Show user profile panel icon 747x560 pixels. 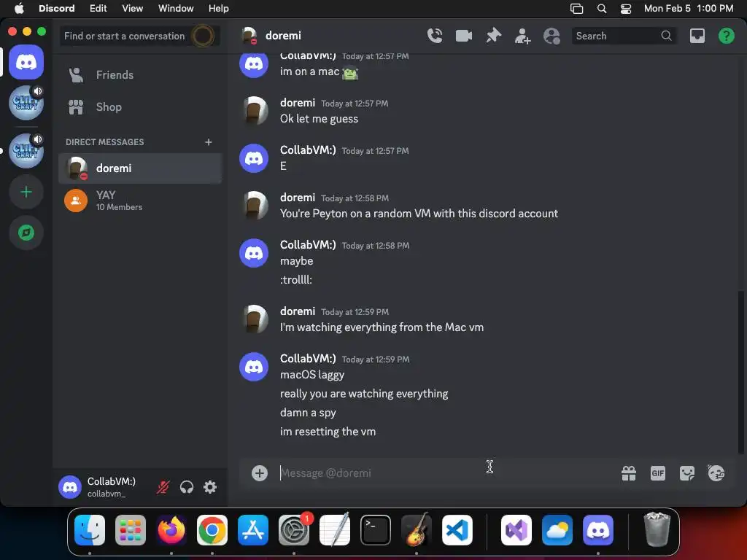tap(551, 36)
